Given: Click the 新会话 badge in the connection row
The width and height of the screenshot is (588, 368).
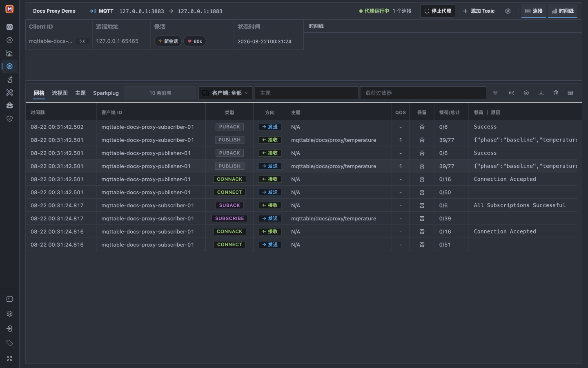Looking at the screenshot, I should coord(168,41).
